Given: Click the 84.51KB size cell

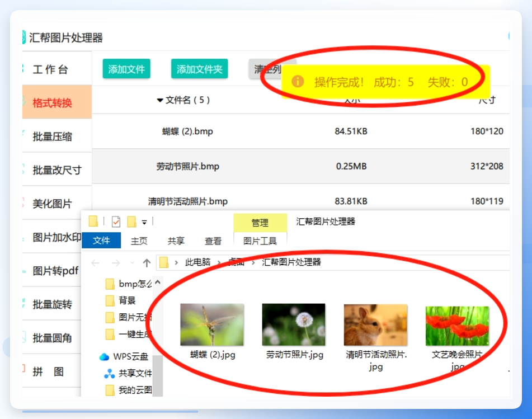Looking at the screenshot, I should pos(351,131).
